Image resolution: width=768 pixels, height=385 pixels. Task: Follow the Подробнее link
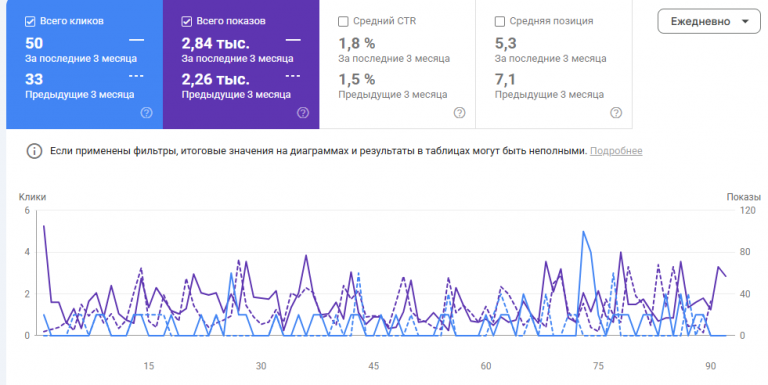pos(616,151)
